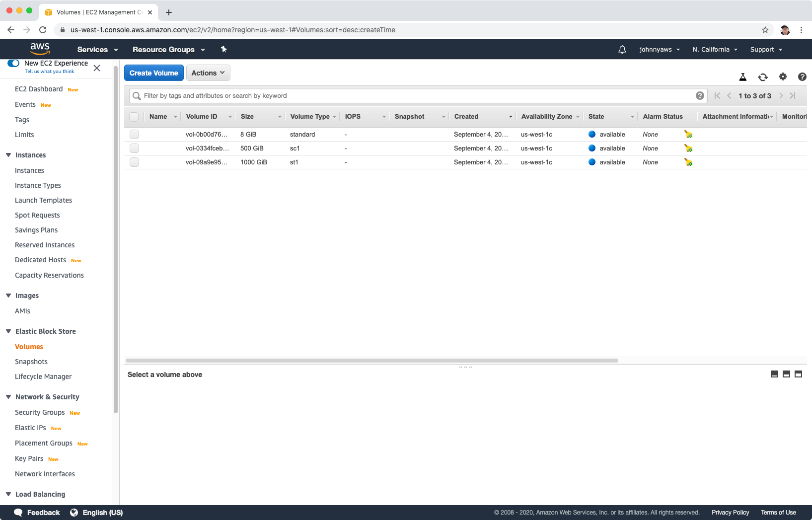The width and height of the screenshot is (812, 520).
Task: Collapse the Load Balancing section
Action: (x=8, y=494)
